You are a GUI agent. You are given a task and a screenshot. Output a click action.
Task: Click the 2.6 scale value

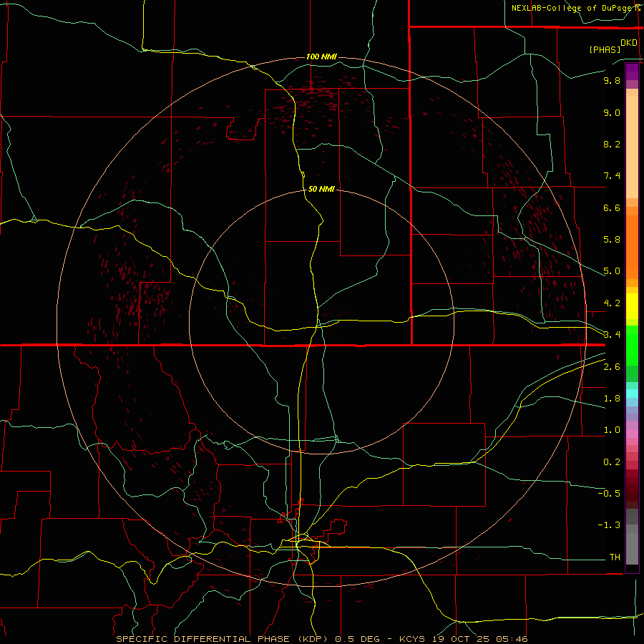tap(612, 367)
